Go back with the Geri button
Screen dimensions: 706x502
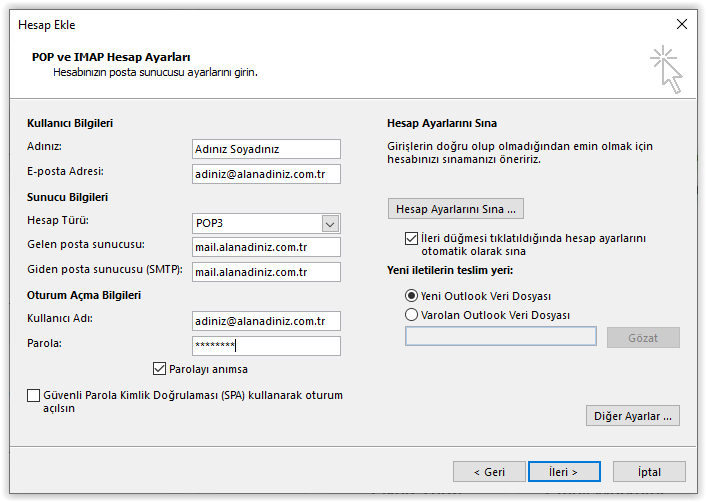[x=489, y=471]
